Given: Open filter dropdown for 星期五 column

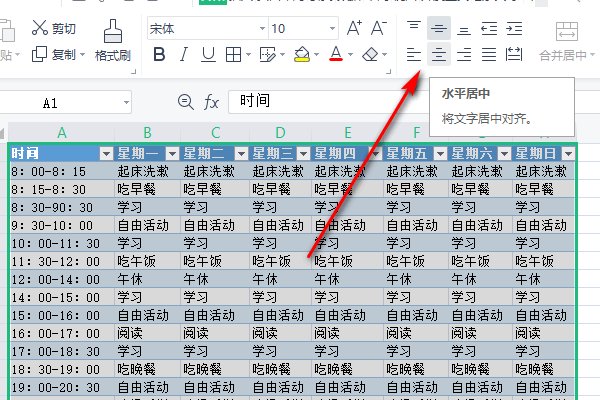Looking at the screenshot, I should (440, 153).
